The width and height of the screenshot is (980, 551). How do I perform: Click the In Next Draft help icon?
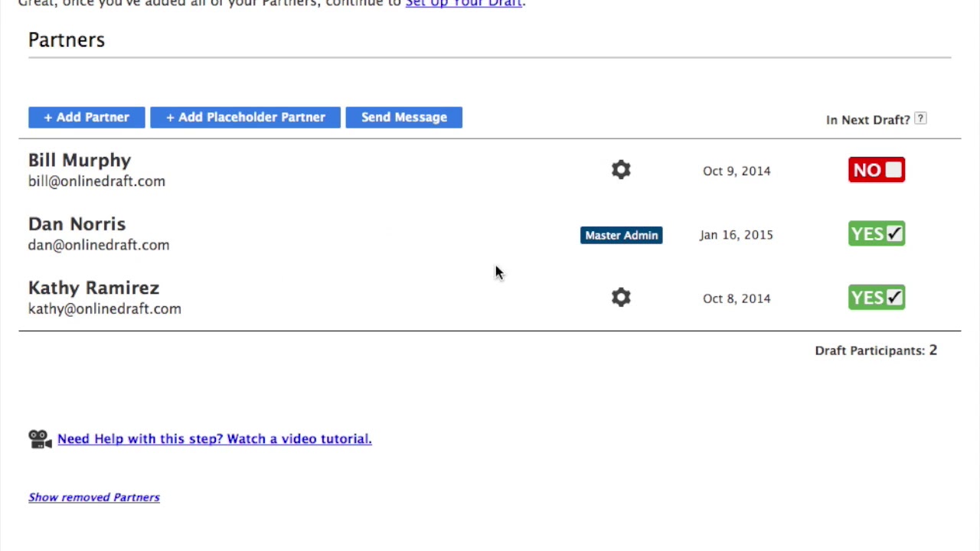click(x=920, y=119)
